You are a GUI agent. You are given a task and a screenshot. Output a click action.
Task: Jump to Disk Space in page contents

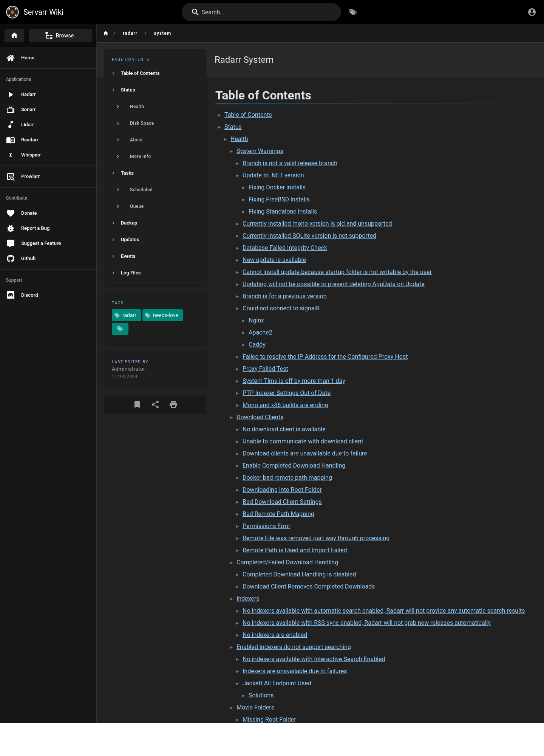tap(155, 123)
